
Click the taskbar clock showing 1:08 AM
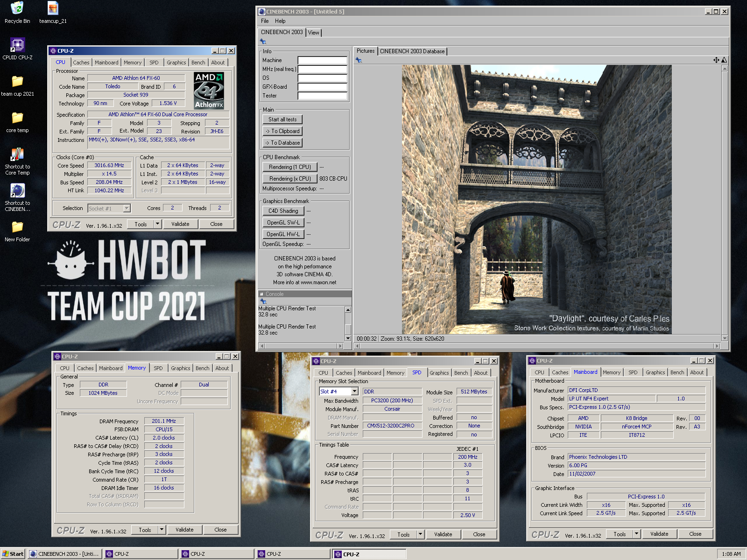point(731,554)
